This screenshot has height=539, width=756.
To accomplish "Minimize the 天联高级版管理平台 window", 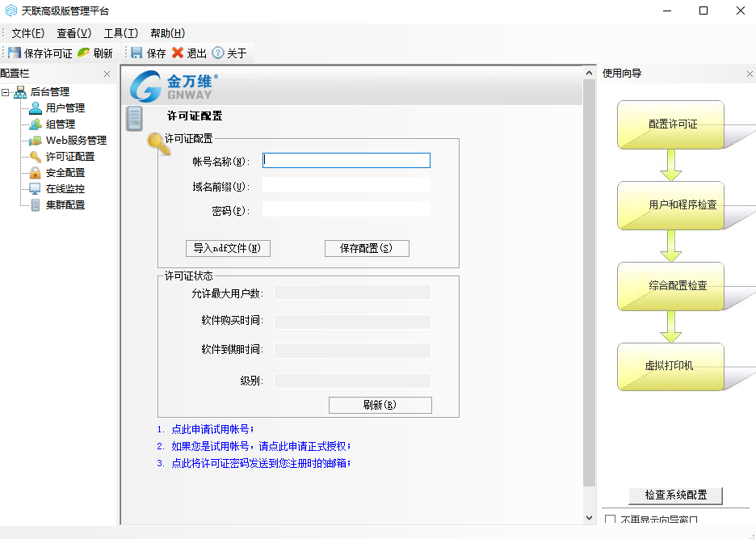I will (x=667, y=11).
